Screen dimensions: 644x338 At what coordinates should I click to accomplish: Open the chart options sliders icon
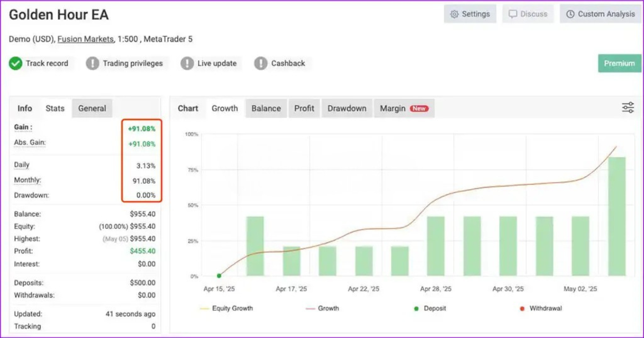click(x=628, y=107)
